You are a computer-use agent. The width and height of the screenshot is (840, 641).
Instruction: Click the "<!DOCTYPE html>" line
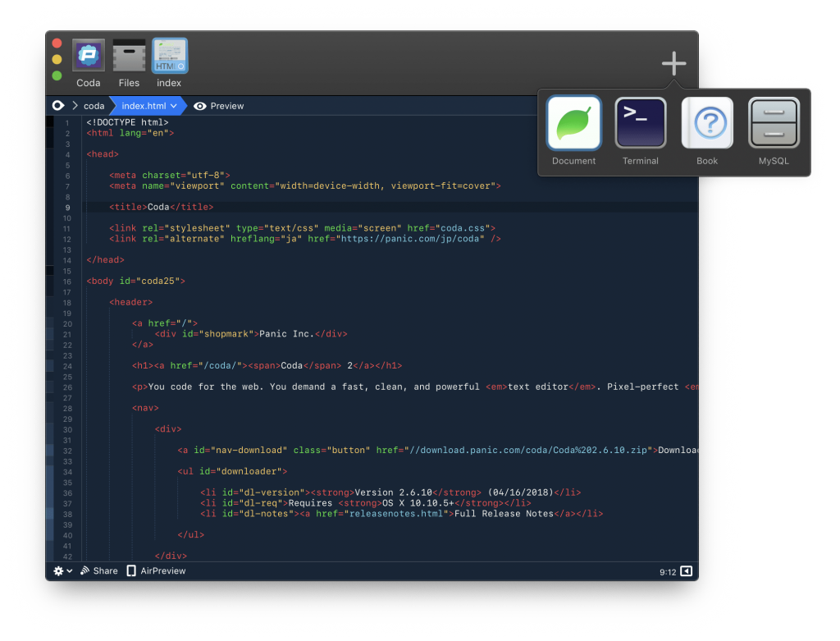(127, 122)
